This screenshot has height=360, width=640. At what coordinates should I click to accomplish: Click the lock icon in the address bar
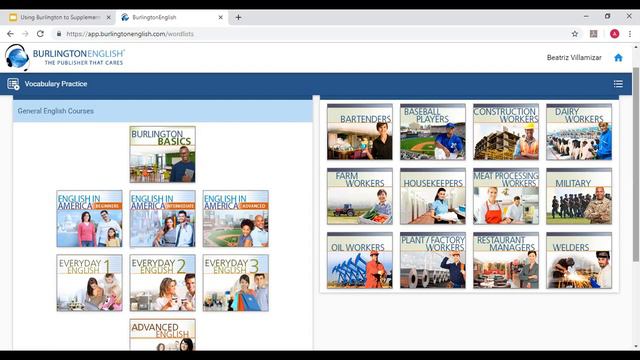point(59,34)
